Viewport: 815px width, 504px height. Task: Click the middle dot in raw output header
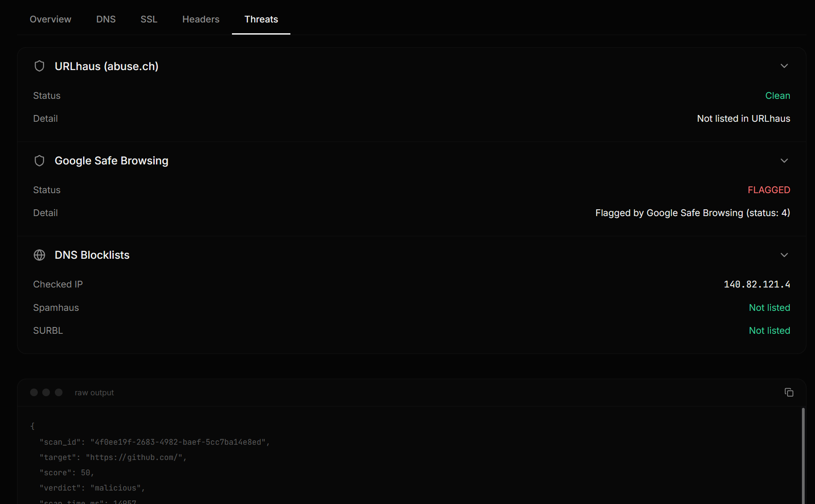46,393
